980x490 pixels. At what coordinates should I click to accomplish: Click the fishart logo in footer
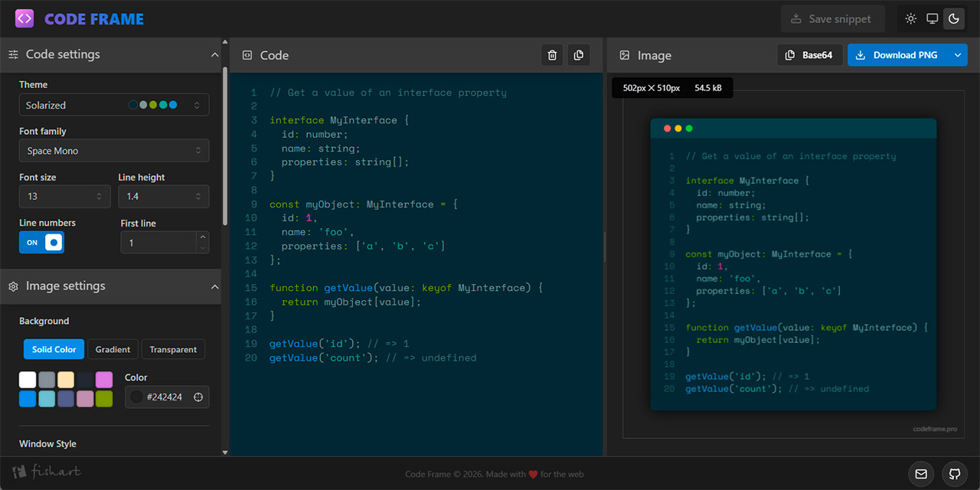pos(47,472)
